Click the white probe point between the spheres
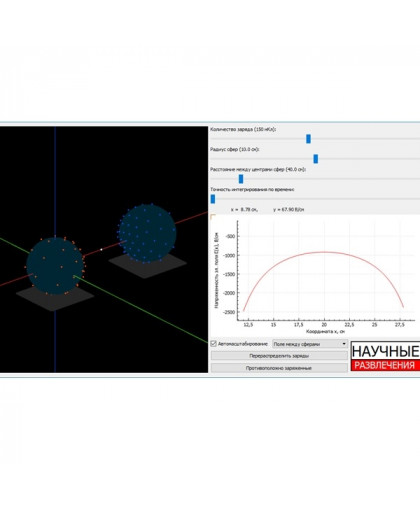This screenshot has width=420, height=508. click(101, 249)
